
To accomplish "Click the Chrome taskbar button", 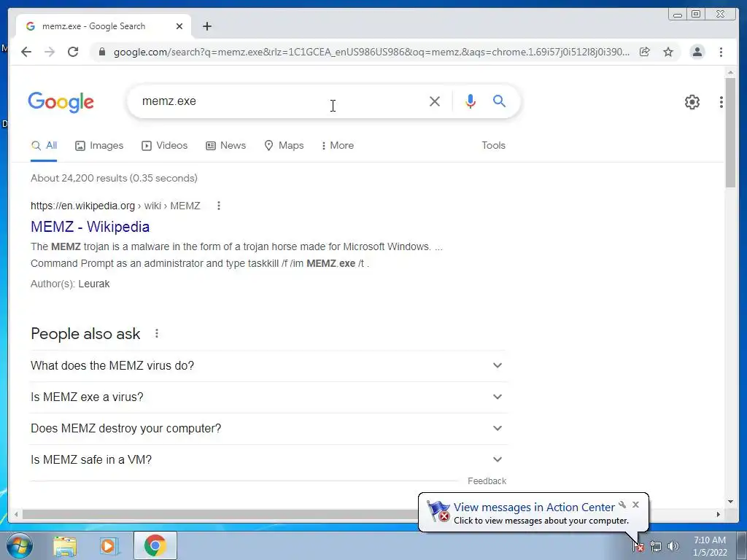I will coord(155,545).
